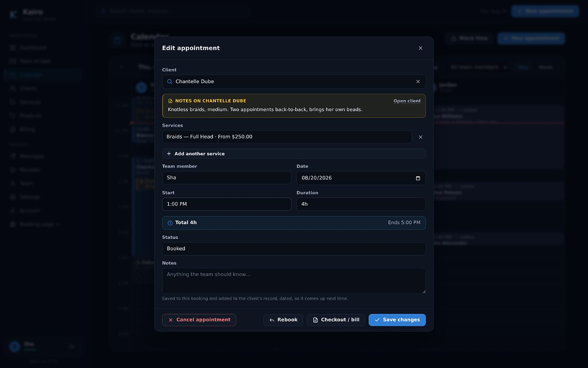Click Cancel appointment button
The width and height of the screenshot is (588, 368).
click(x=199, y=320)
